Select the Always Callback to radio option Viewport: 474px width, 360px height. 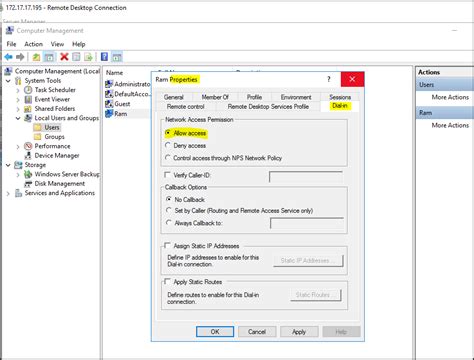tap(169, 222)
